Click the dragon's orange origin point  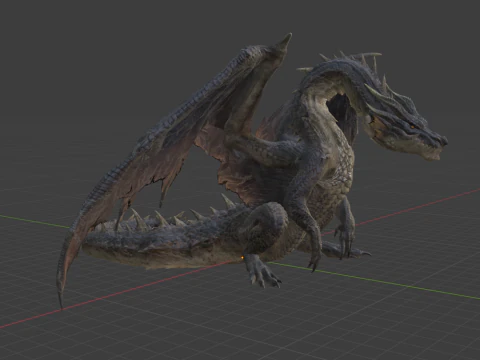point(243,257)
